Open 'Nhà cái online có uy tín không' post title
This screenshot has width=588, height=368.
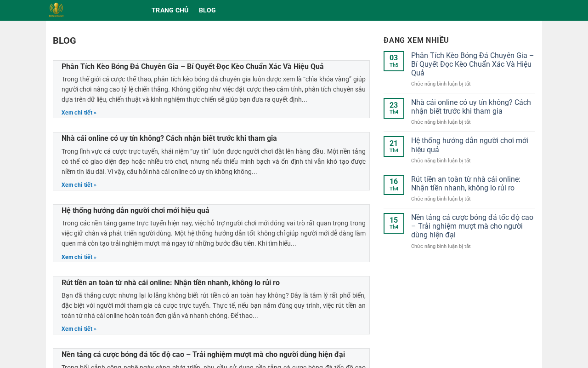(169, 138)
